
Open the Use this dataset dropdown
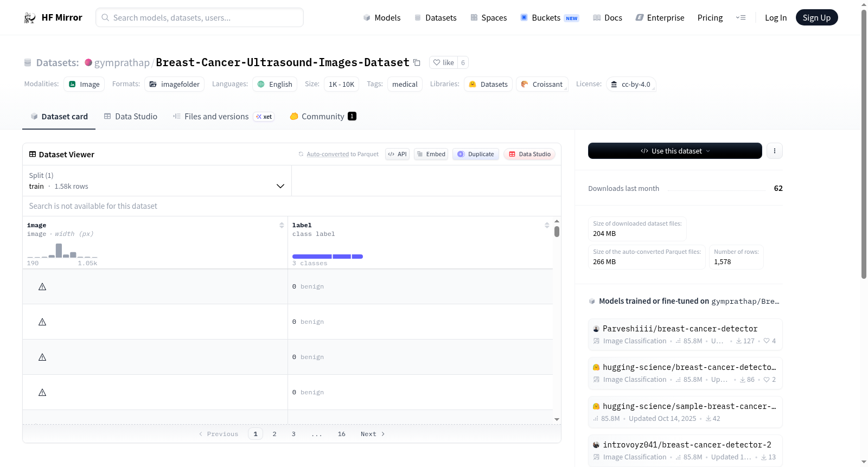click(x=675, y=151)
